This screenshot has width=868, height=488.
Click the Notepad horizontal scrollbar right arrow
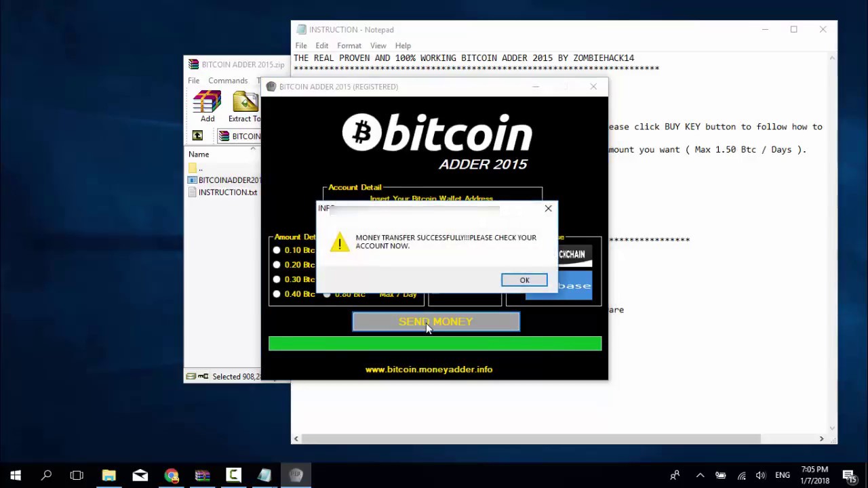(821, 439)
